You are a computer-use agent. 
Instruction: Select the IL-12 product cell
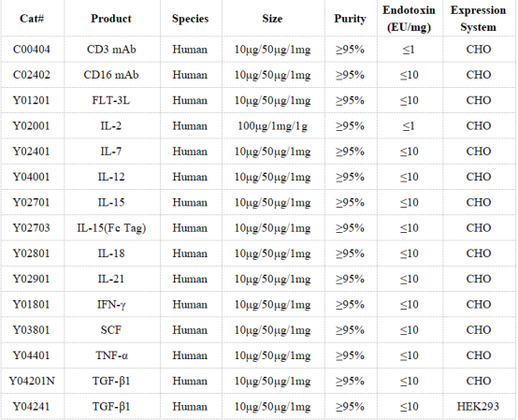click(111, 177)
